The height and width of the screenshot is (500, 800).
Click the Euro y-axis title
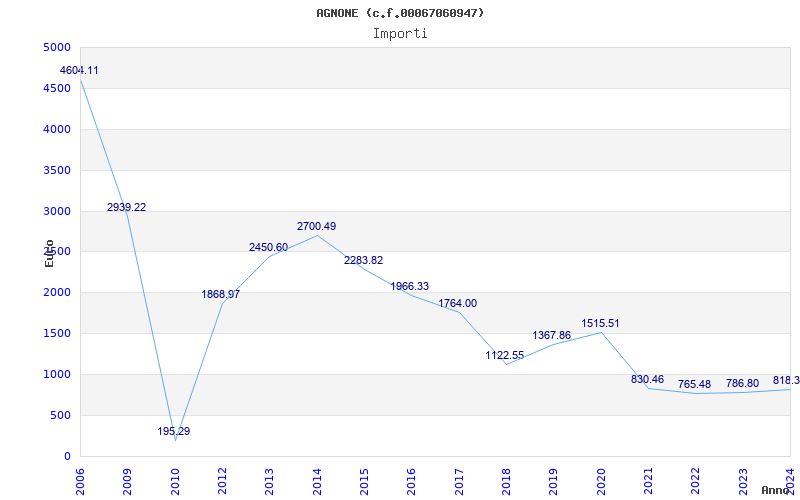[x=49, y=254]
